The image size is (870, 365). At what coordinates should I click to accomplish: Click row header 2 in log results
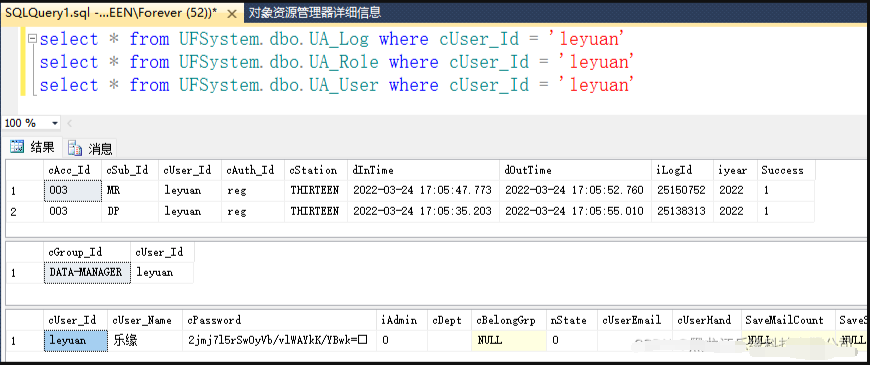click(24, 211)
